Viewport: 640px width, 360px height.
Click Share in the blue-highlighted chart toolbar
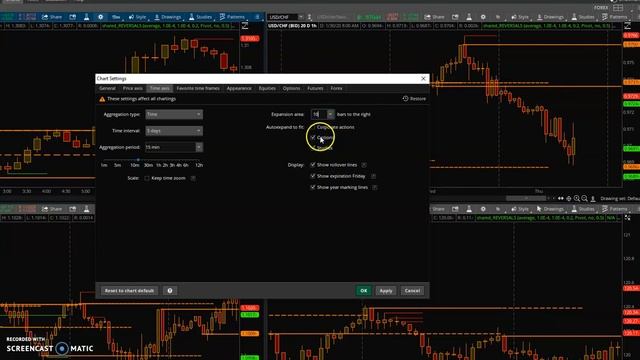pyautogui.click(x=52, y=17)
